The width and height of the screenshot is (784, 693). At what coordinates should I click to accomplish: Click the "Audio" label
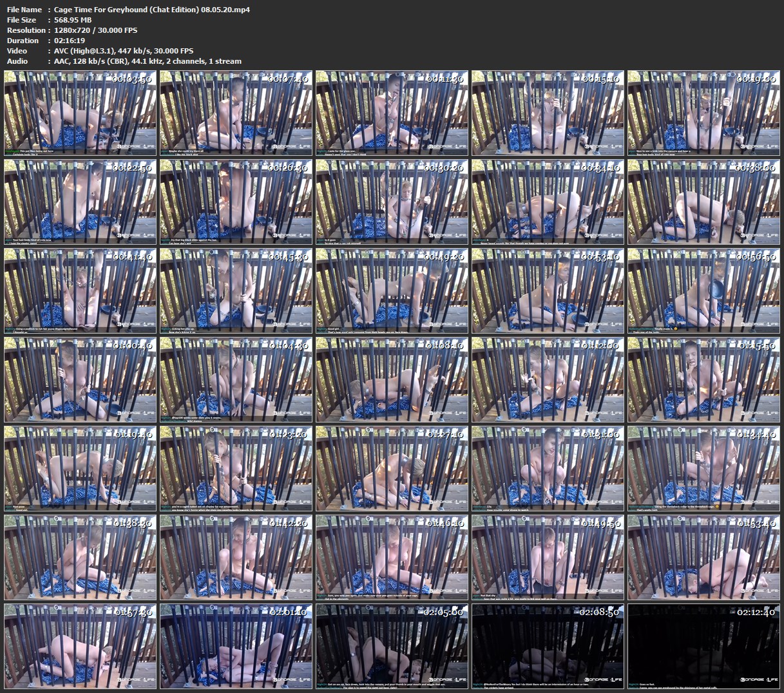point(17,61)
